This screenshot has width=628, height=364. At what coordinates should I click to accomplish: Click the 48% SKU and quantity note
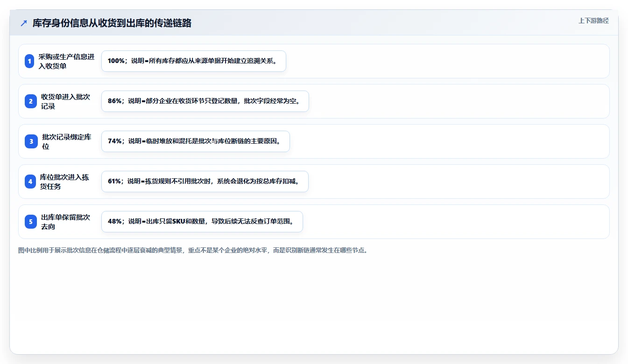(202, 222)
